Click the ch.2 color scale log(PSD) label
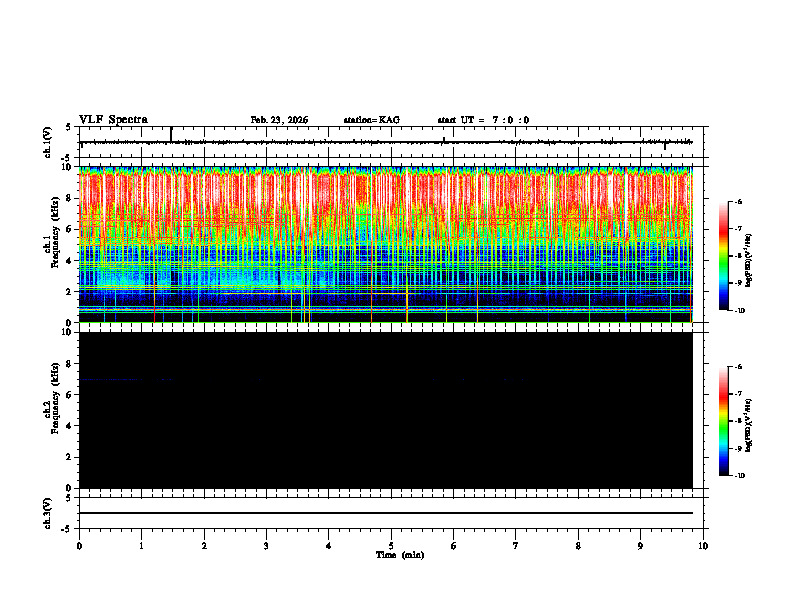The width and height of the screenshot is (792, 612). point(748,425)
